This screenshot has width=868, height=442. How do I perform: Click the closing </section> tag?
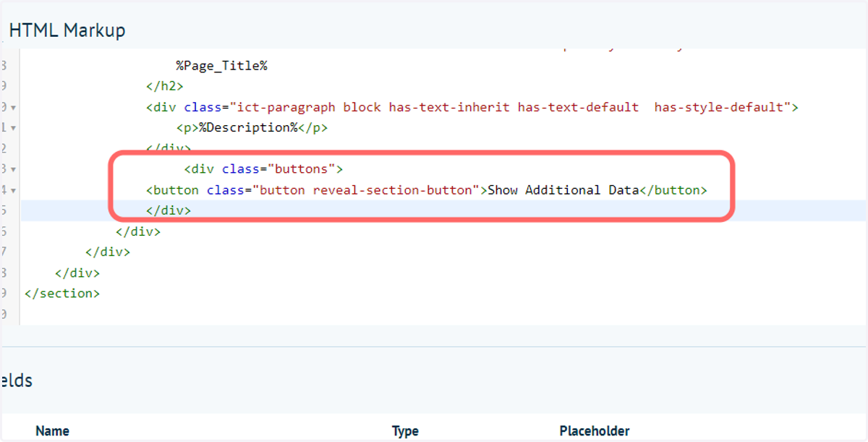tap(62, 293)
